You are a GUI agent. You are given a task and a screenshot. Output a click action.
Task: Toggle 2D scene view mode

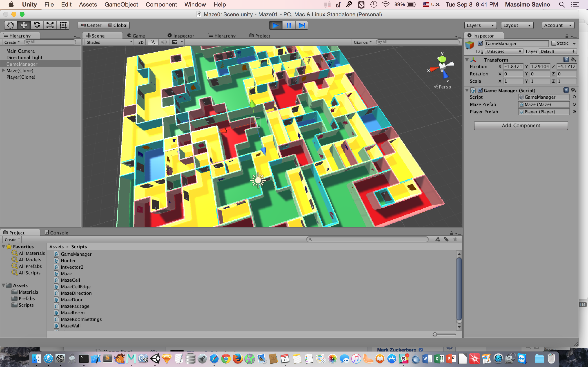coord(141,42)
